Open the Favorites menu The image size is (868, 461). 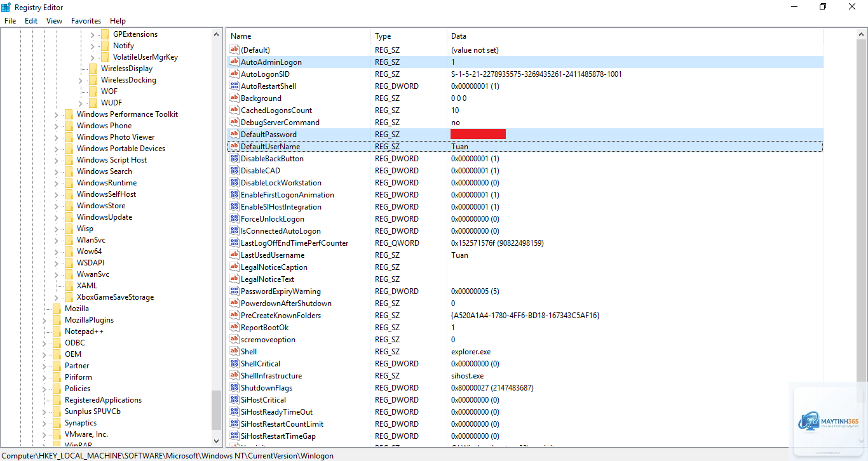pyautogui.click(x=86, y=21)
